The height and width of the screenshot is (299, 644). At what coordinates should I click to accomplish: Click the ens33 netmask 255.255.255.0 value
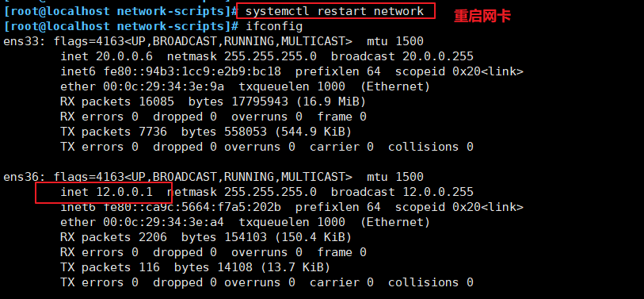tap(270, 56)
